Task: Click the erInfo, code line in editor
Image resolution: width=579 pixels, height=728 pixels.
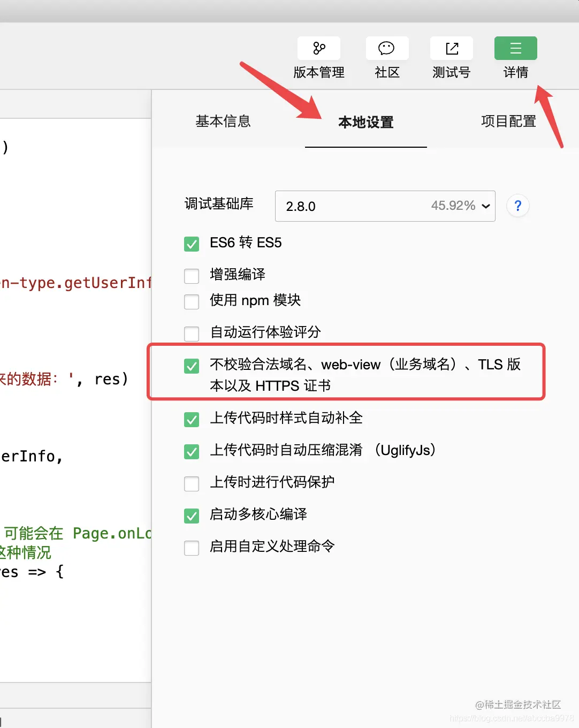Action: (32, 457)
